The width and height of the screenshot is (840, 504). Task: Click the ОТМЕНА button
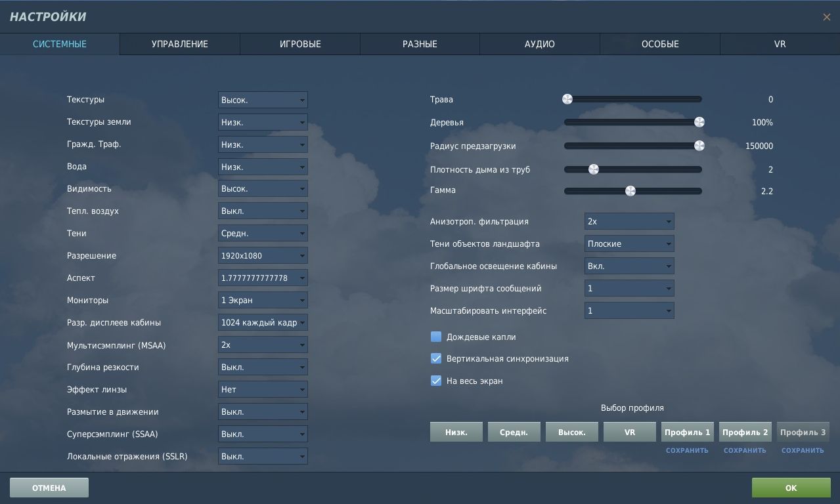49,488
